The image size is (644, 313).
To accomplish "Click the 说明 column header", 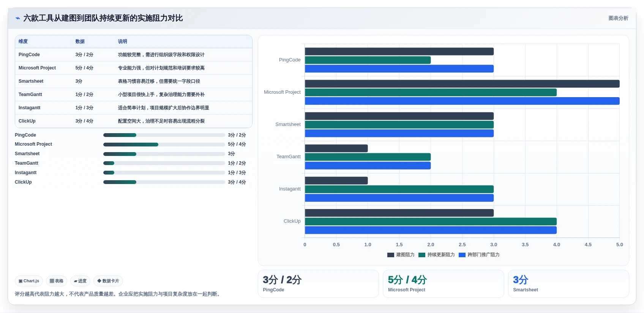I will pos(123,42).
